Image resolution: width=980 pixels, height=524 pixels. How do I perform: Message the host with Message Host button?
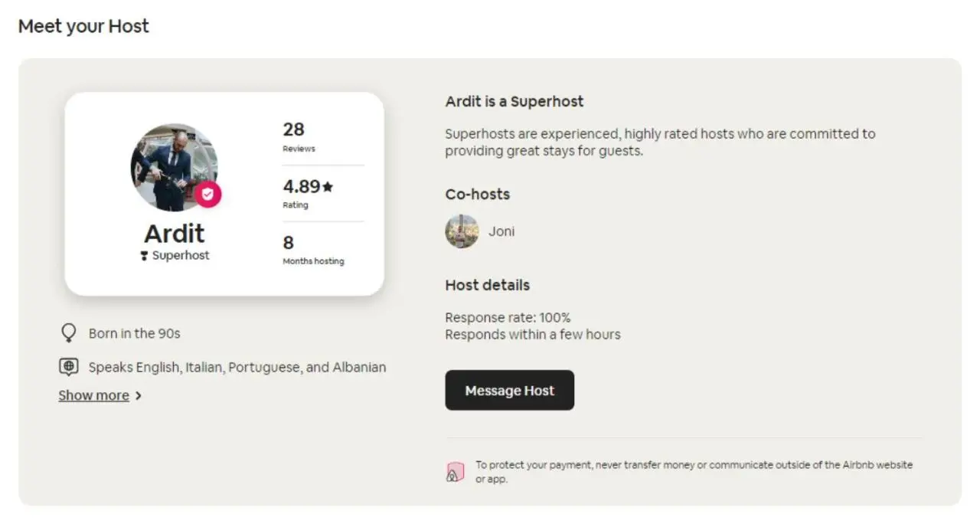pos(509,390)
